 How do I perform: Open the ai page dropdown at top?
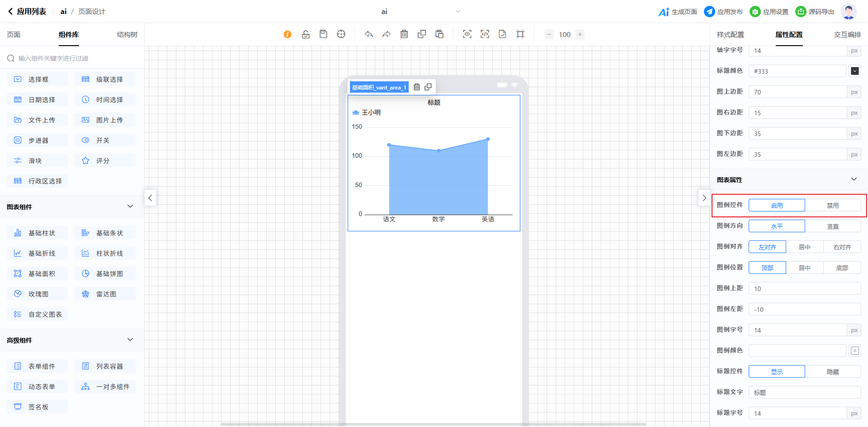pos(458,12)
